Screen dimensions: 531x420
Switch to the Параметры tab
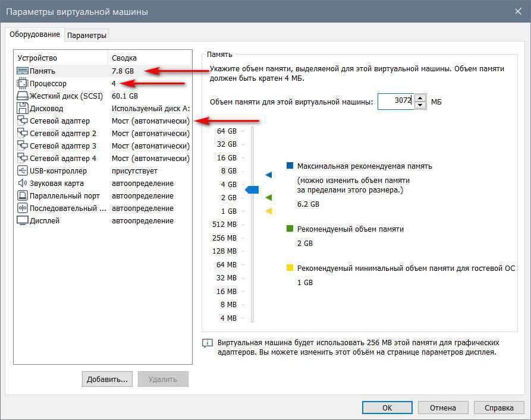coord(87,35)
